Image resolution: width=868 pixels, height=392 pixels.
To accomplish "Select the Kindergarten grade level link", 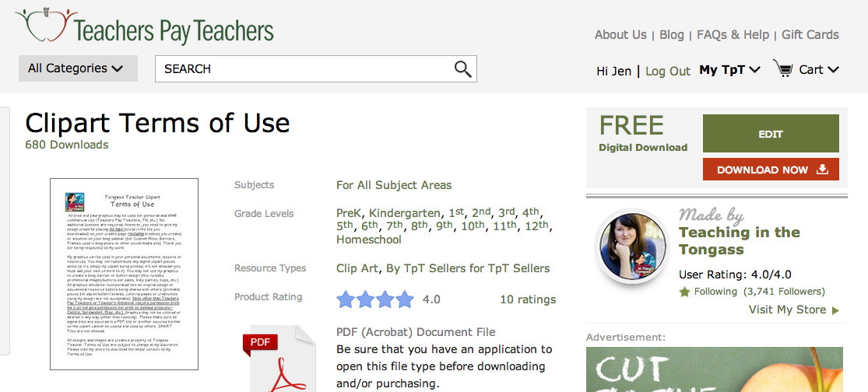I will (x=405, y=213).
